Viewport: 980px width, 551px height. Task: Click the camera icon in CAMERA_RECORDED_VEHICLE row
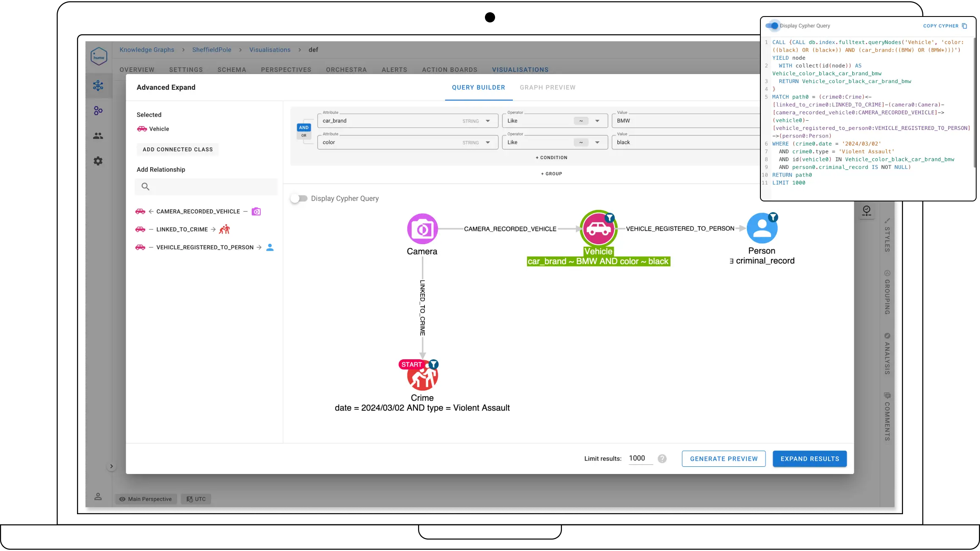256,211
